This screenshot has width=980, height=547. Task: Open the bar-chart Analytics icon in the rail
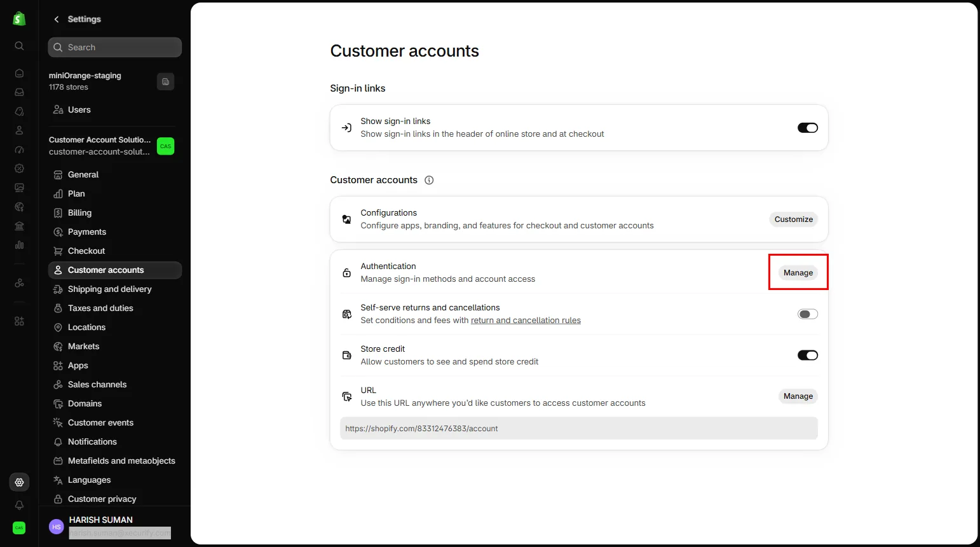pyautogui.click(x=19, y=245)
